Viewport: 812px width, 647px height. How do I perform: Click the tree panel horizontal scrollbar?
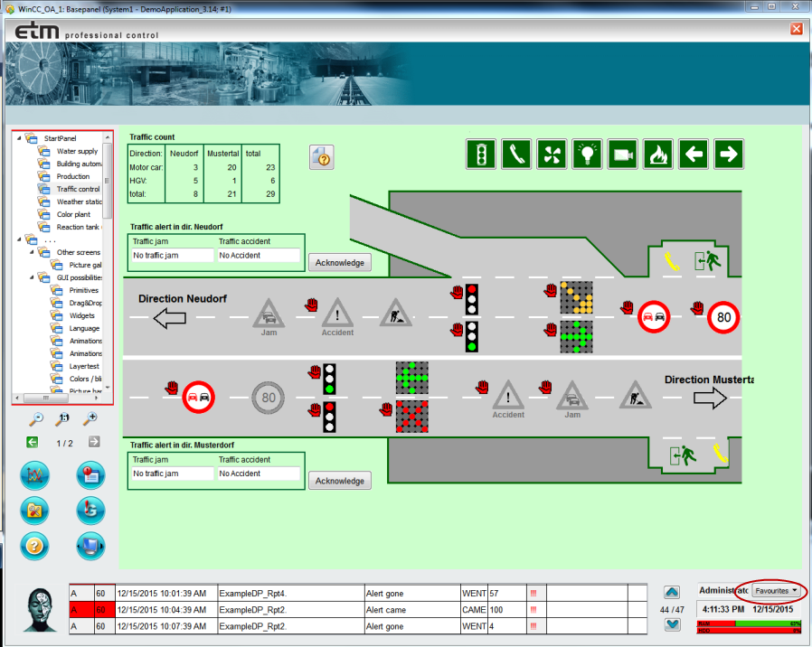click(45, 398)
